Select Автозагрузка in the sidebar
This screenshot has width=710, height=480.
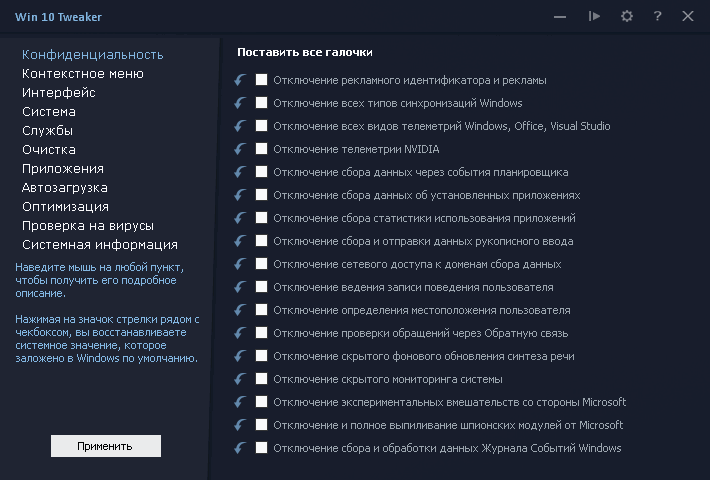tap(64, 187)
